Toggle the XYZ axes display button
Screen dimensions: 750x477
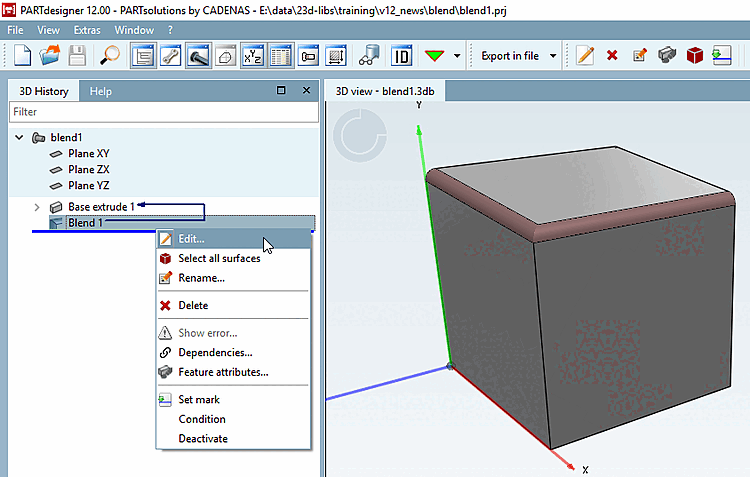(x=254, y=56)
